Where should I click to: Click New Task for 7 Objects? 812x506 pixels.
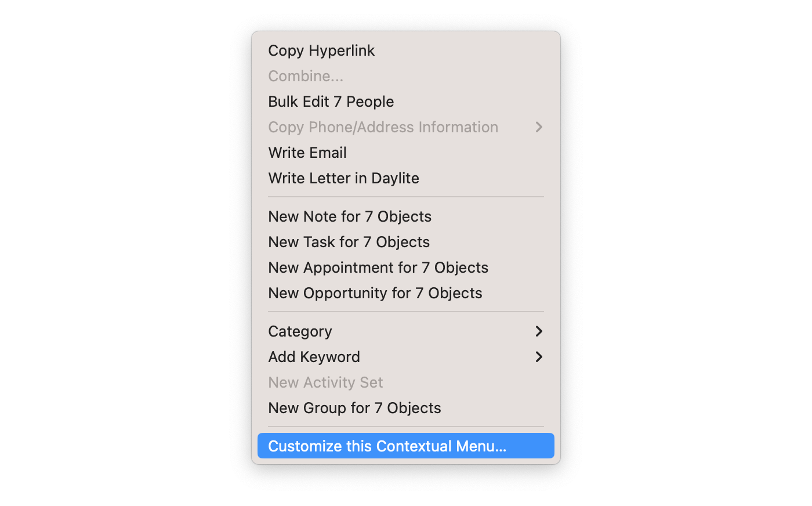[x=349, y=242]
